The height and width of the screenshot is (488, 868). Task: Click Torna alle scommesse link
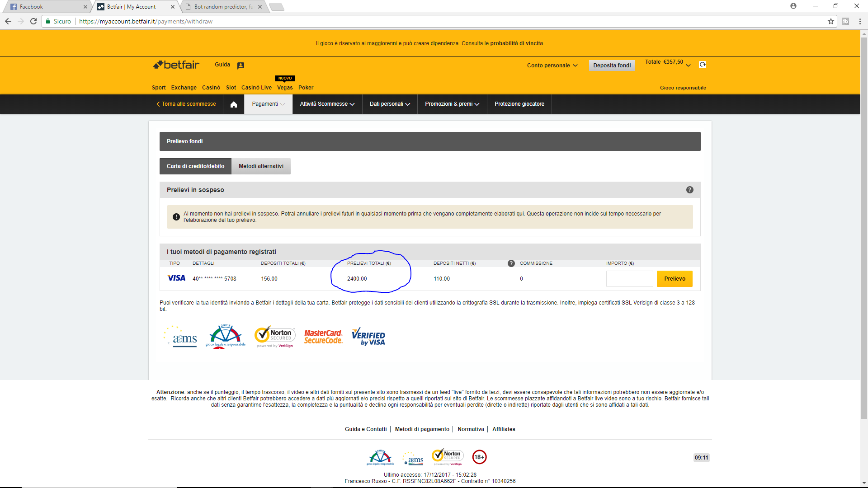(186, 104)
